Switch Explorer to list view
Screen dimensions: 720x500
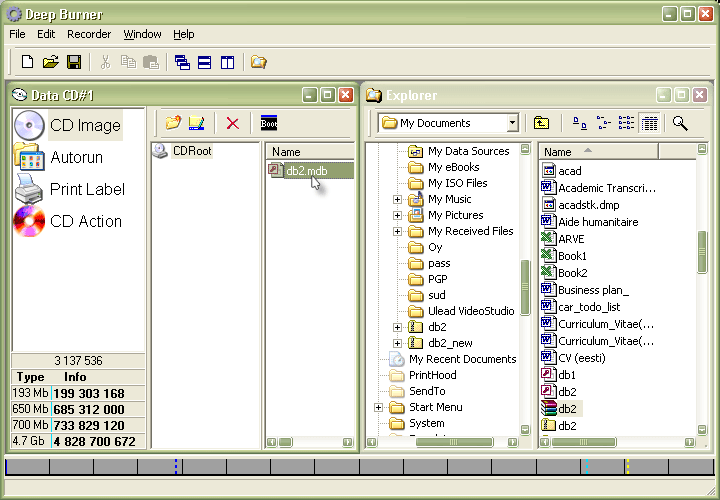(626, 123)
